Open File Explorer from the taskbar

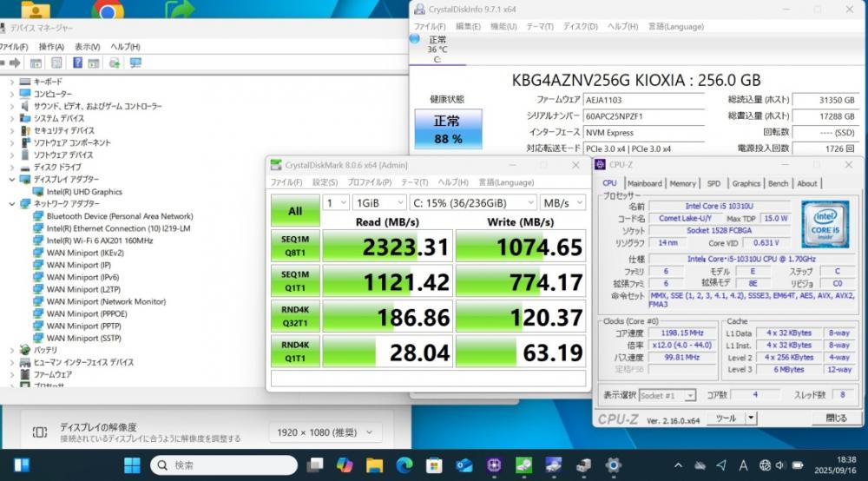(374, 465)
